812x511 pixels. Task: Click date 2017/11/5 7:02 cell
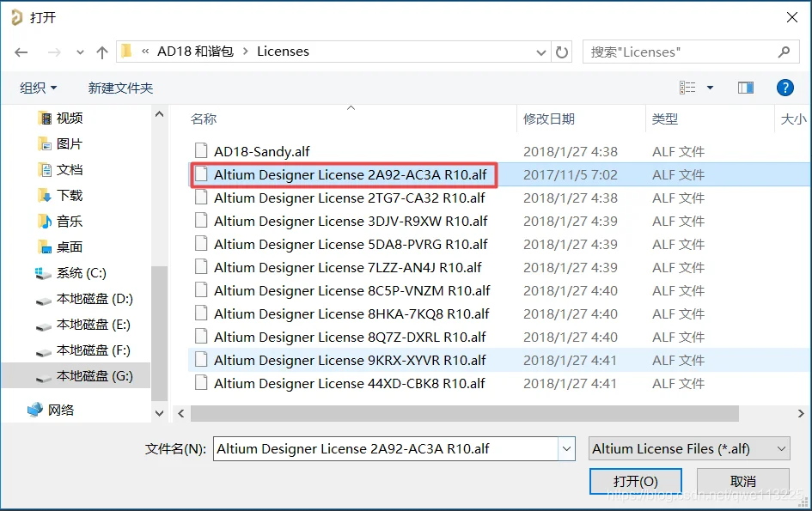pyautogui.click(x=571, y=174)
